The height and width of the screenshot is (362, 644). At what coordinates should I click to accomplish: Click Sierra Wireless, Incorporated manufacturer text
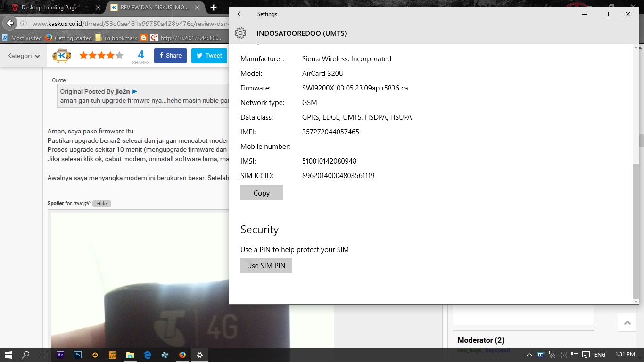347,59
